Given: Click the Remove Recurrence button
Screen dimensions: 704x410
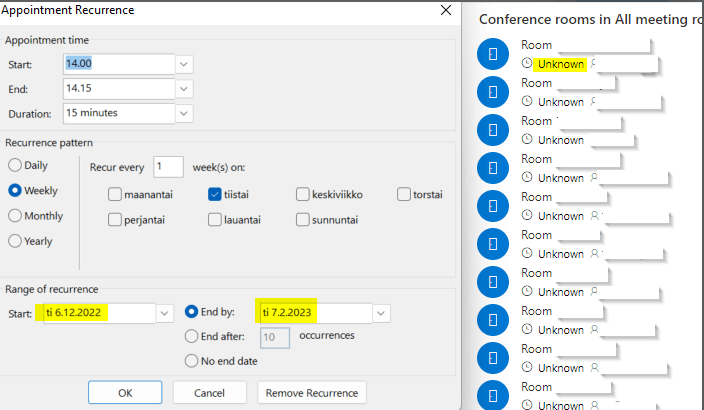Looking at the screenshot, I should click(x=312, y=393).
